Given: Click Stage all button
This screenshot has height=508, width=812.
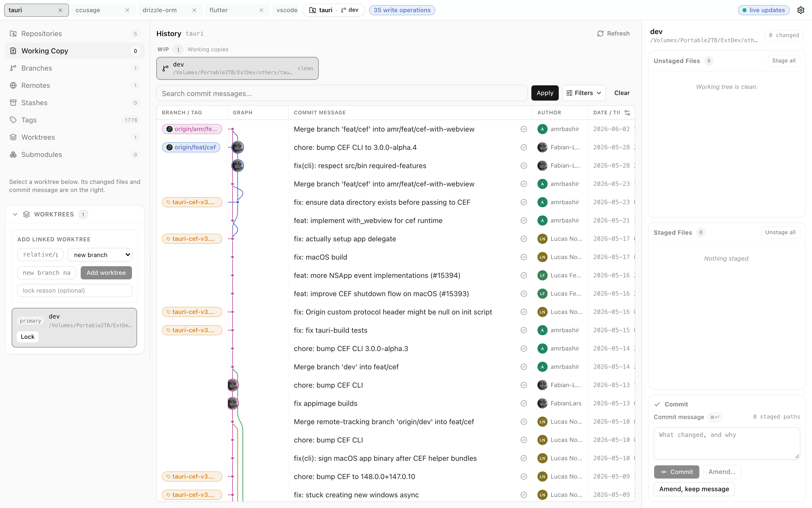Looking at the screenshot, I should pyautogui.click(x=784, y=61).
